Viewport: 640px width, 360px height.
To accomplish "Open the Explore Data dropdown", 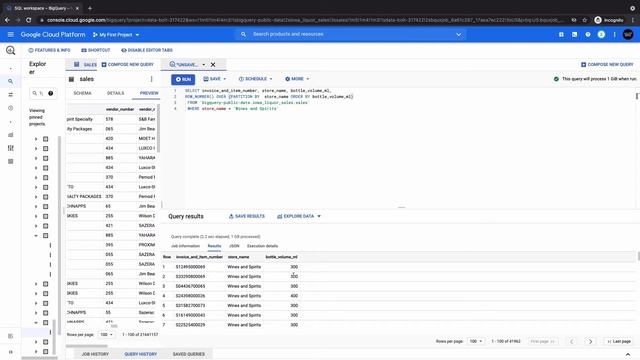I will [299, 216].
